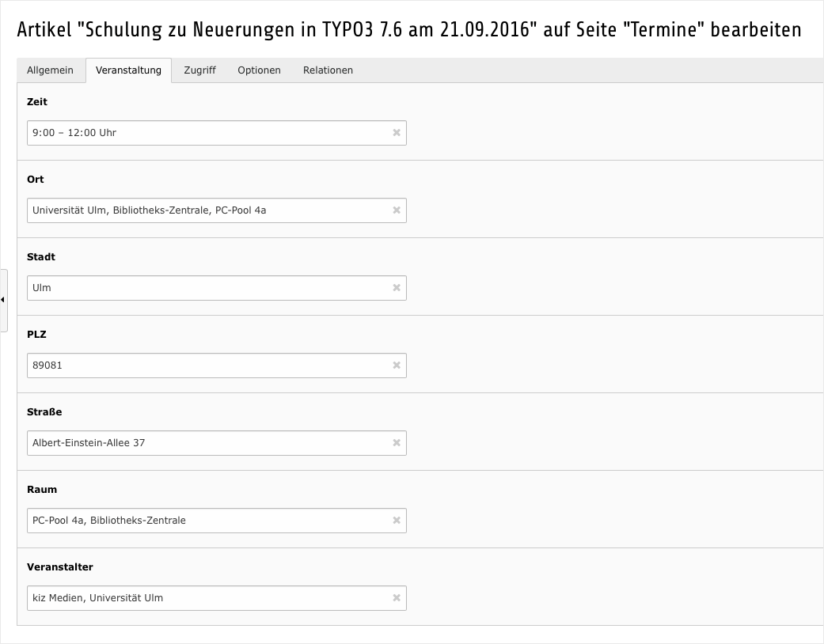Focus the Ort text field
The width and height of the screenshot is (824, 644).
[206, 210]
